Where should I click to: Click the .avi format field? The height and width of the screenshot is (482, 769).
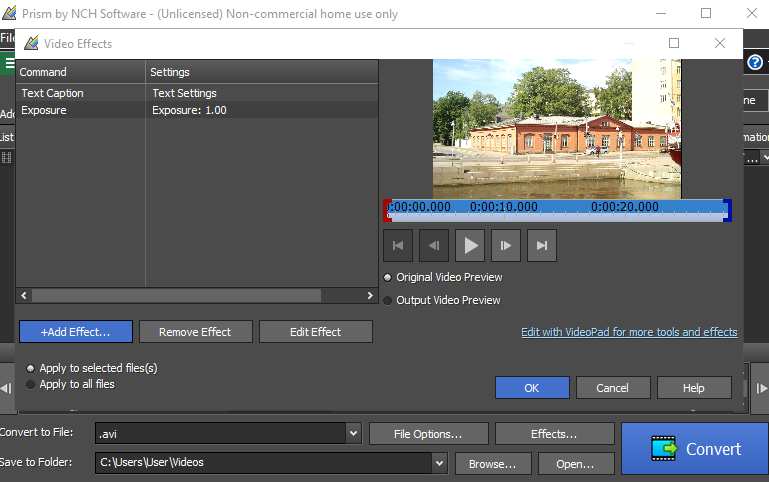pos(221,433)
